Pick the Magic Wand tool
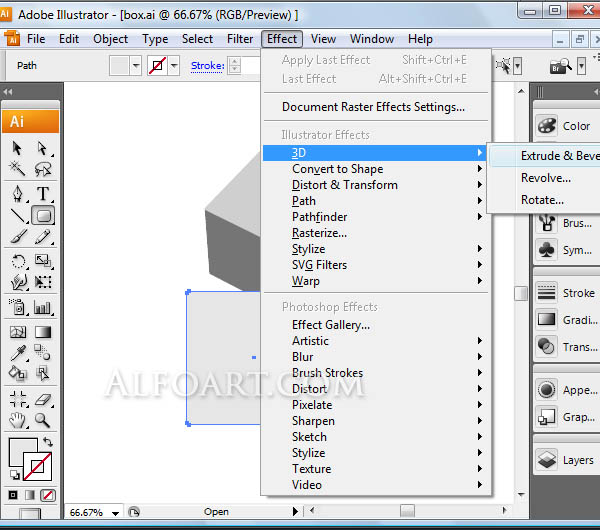Image resolution: width=600 pixels, height=530 pixels. pos(17,168)
